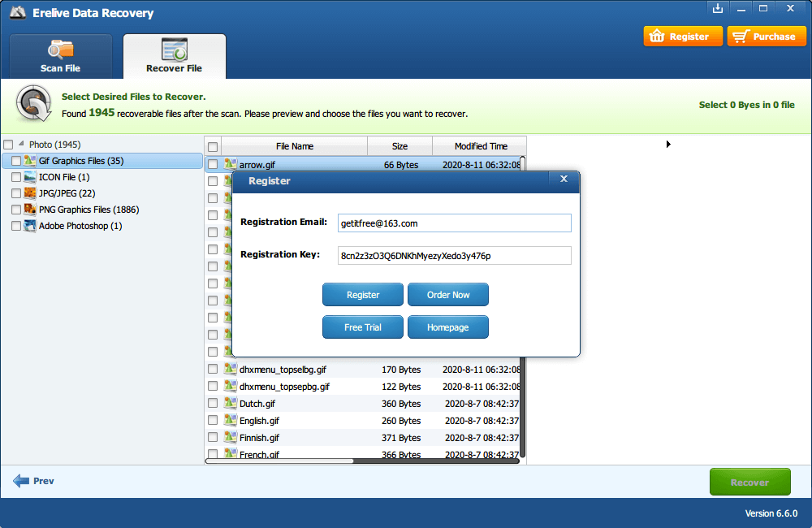Click the PNG Graphics Files type icon
This screenshot has height=528, width=812.
(30, 210)
